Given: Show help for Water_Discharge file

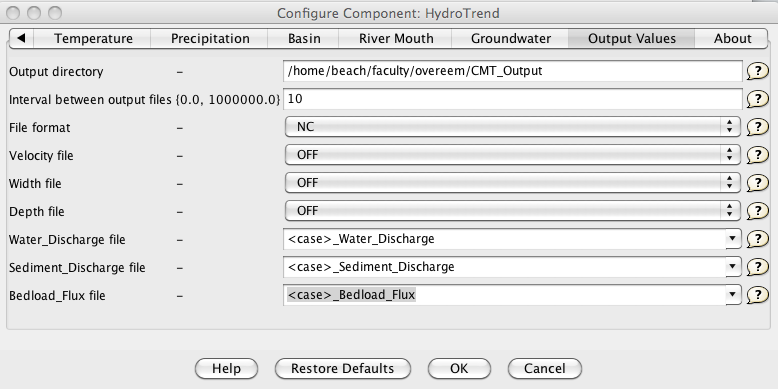Looking at the screenshot, I should click(x=758, y=239).
